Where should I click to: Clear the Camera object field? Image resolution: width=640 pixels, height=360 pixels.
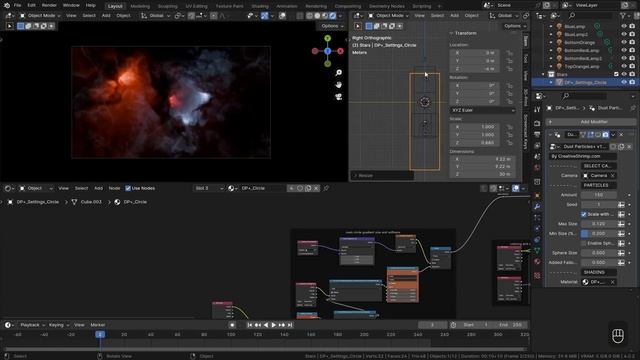point(612,176)
